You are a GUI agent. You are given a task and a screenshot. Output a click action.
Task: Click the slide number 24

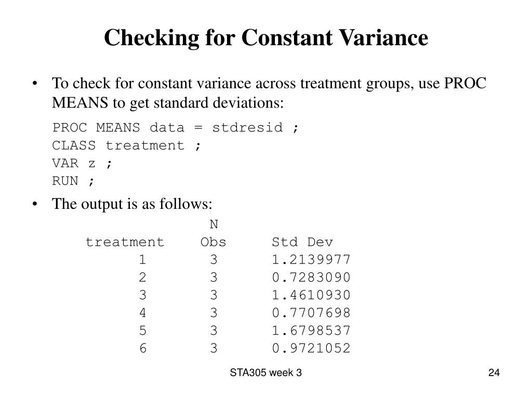(494, 373)
